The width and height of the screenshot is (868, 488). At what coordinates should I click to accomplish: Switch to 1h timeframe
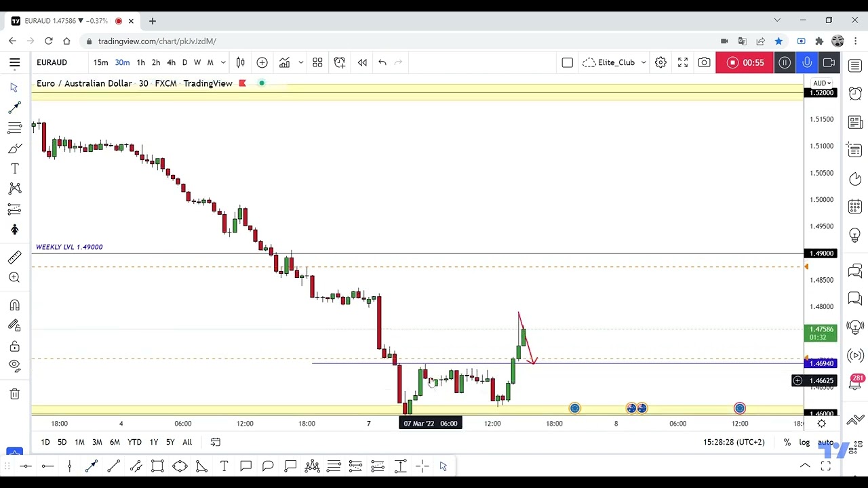140,62
